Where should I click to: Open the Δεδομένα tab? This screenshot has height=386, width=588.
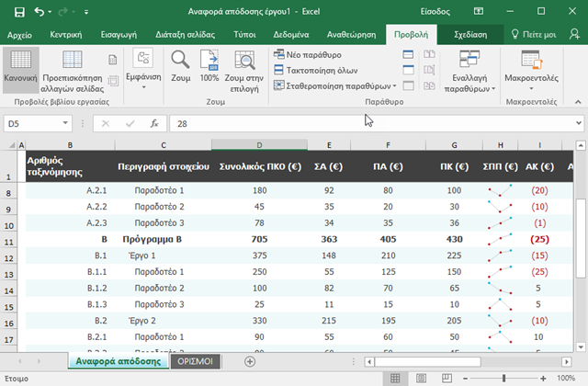click(x=291, y=35)
